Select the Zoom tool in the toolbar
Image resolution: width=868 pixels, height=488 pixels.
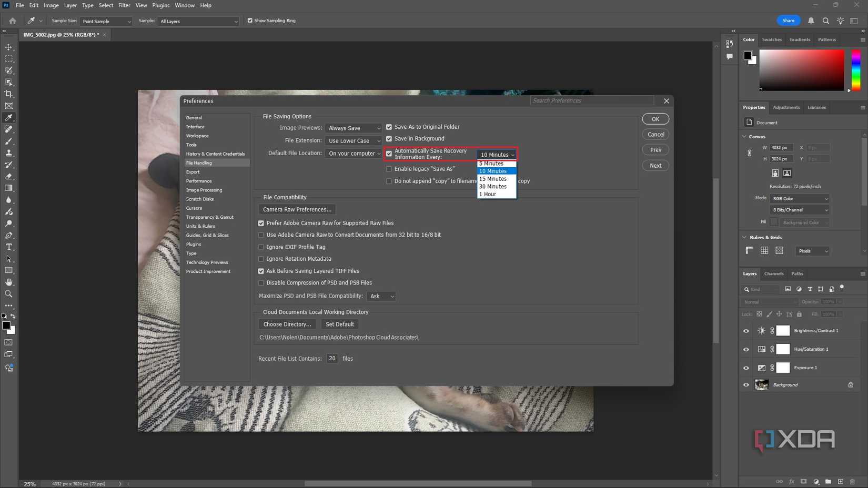[x=8, y=294]
